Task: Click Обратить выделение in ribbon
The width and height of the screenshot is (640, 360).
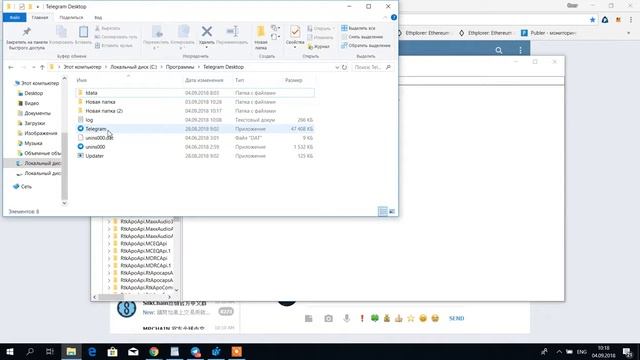Action: 365,46
